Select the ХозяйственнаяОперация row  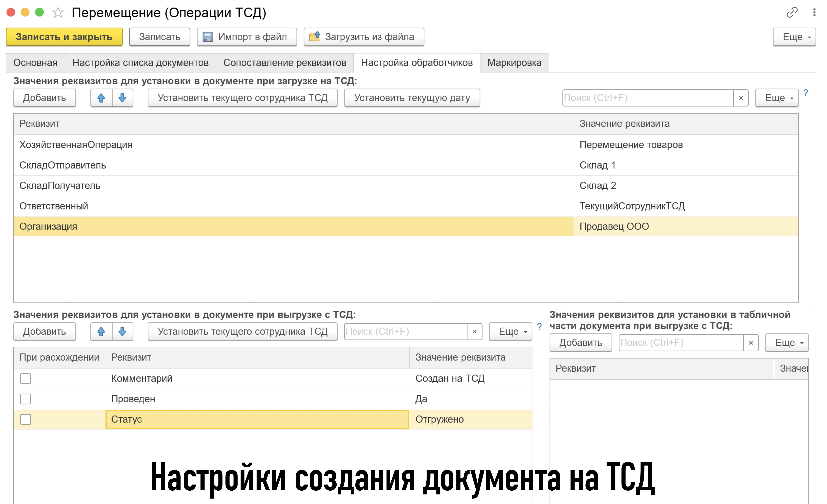point(406,145)
